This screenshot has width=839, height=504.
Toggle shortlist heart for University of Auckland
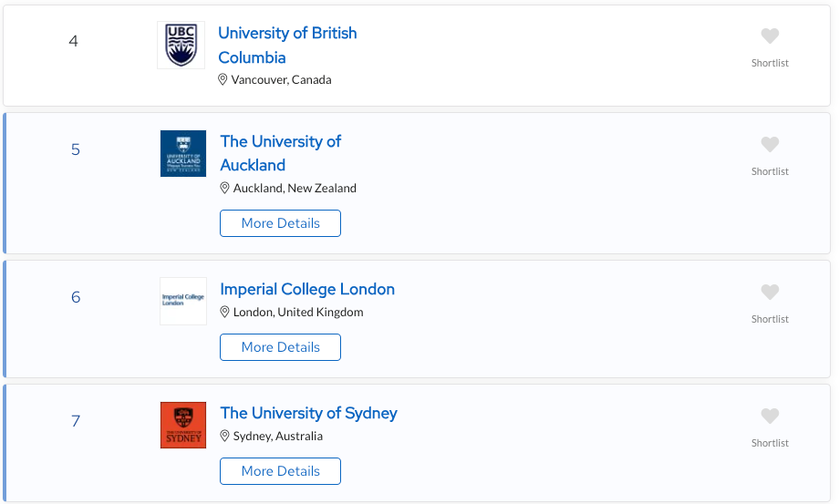pyautogui.click(x=770, y=144)
